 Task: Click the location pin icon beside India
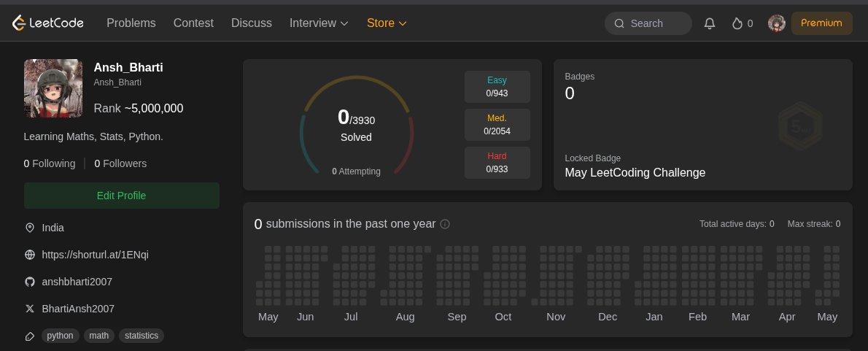(30, 228)
